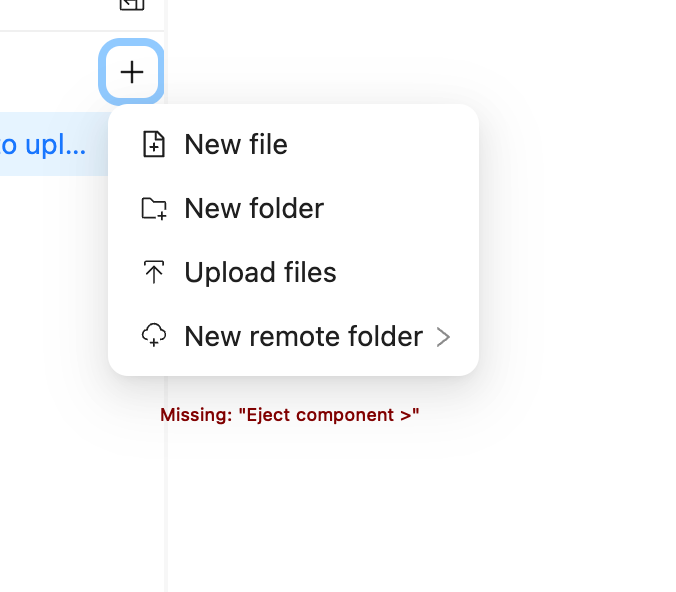
Task: Expand the chevron beside New remote folder
Action: pos(444,337)
